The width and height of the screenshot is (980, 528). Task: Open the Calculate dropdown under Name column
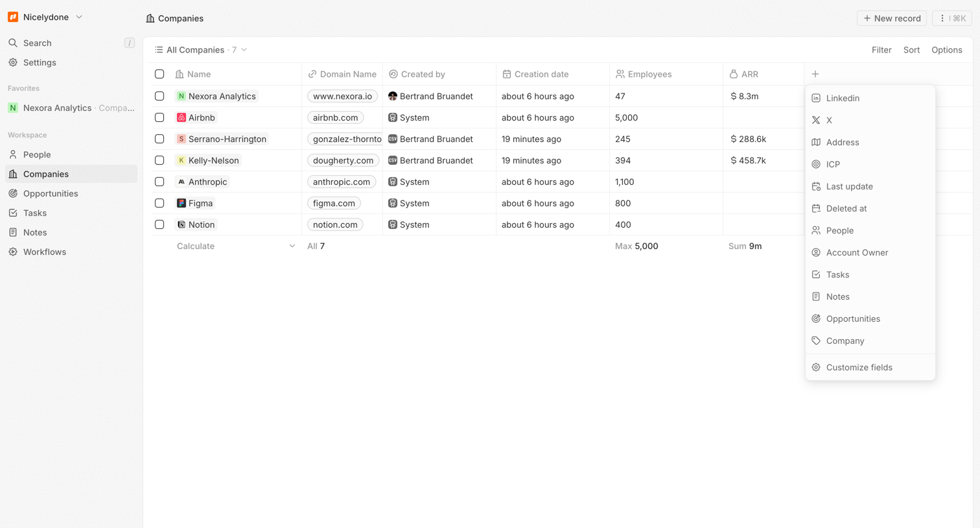(235, 246)
